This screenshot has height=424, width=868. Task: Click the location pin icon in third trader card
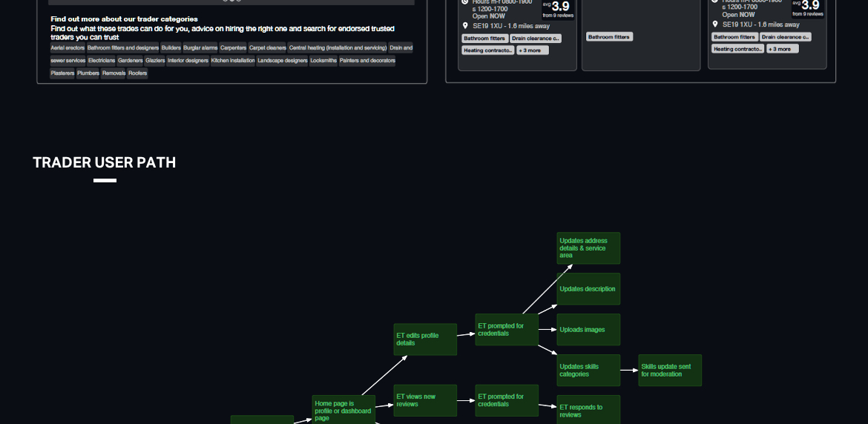click(x=715, y=24)
